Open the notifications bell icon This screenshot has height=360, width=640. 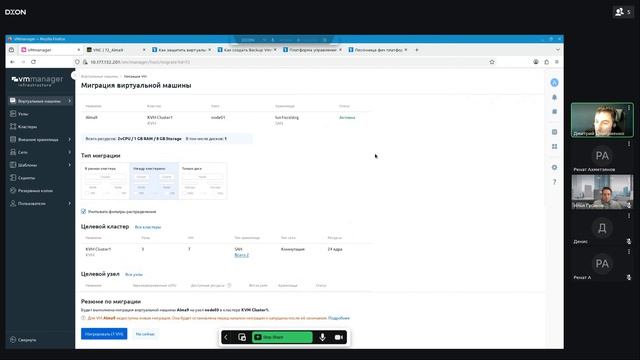tap(554, 97)
